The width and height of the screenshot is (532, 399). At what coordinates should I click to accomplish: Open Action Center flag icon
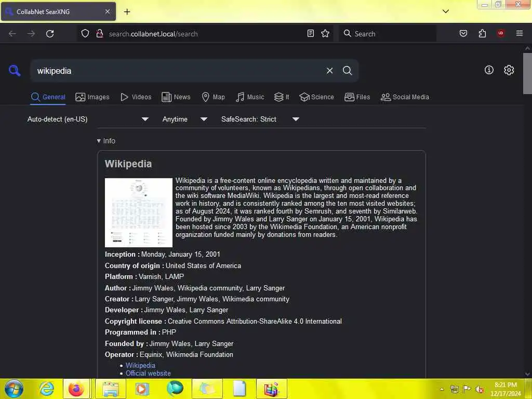click(467, 389)
